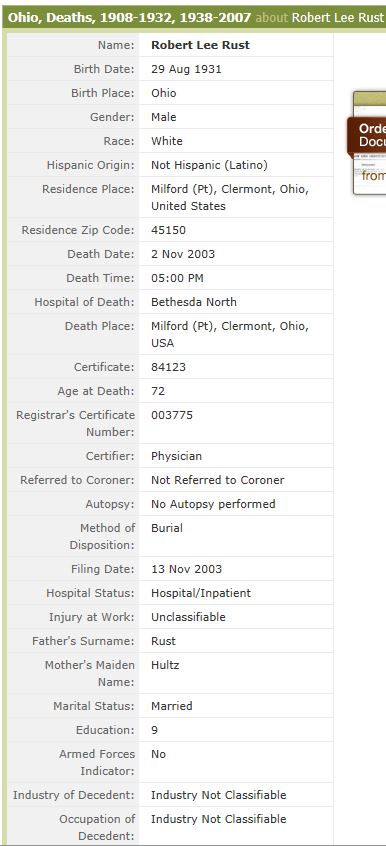Click the death date 2 Nov 2003
This screenshot has width=386, height=846.
pos(183,254)
